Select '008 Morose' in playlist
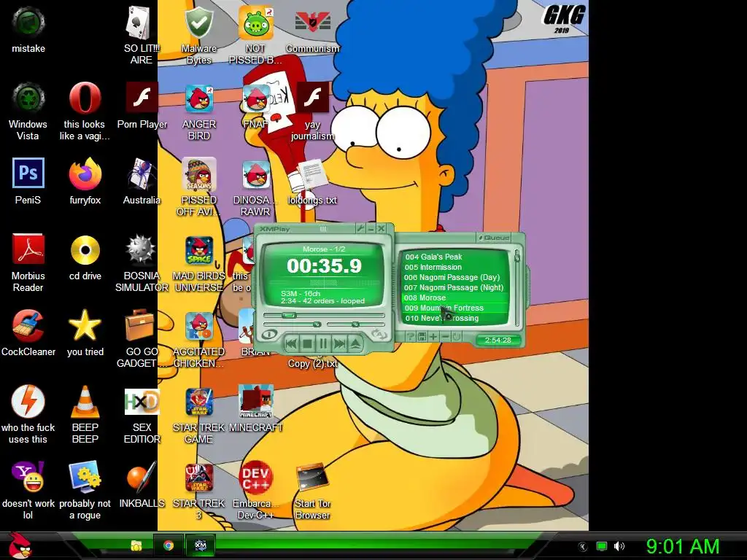This screenshot has height=560, width=747. coord(456,297)
